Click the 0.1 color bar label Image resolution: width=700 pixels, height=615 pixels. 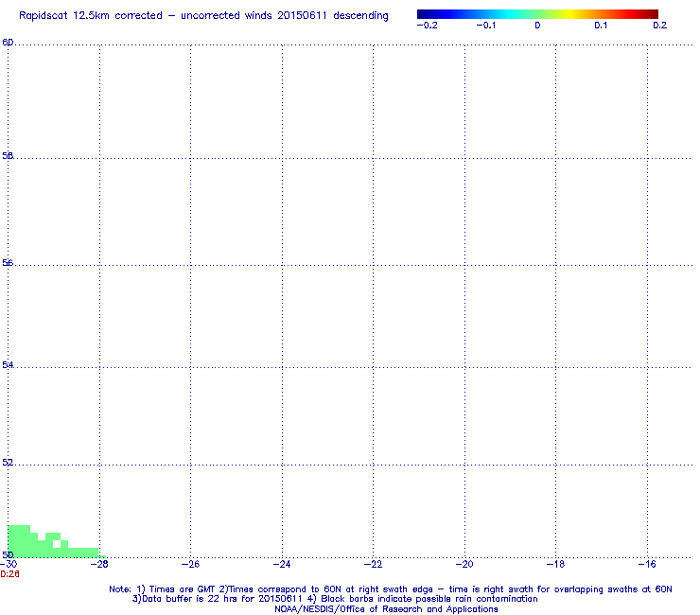point(601,26)
